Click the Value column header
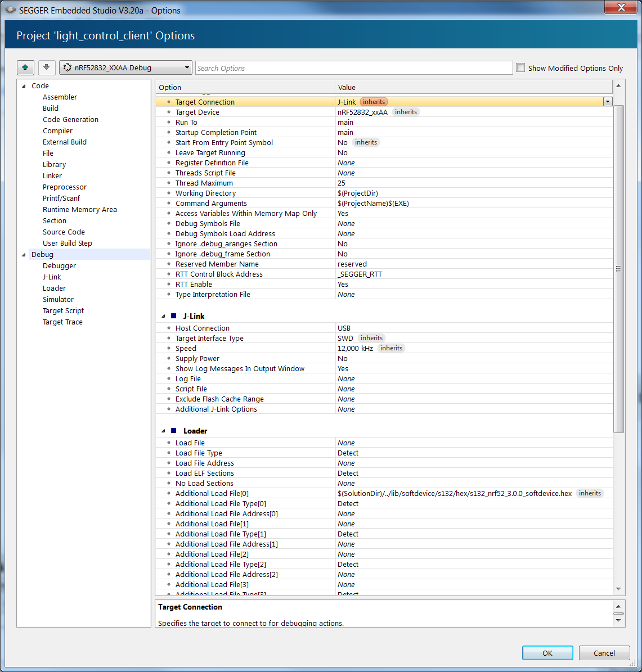642x672 pixels. coord(473,87)
